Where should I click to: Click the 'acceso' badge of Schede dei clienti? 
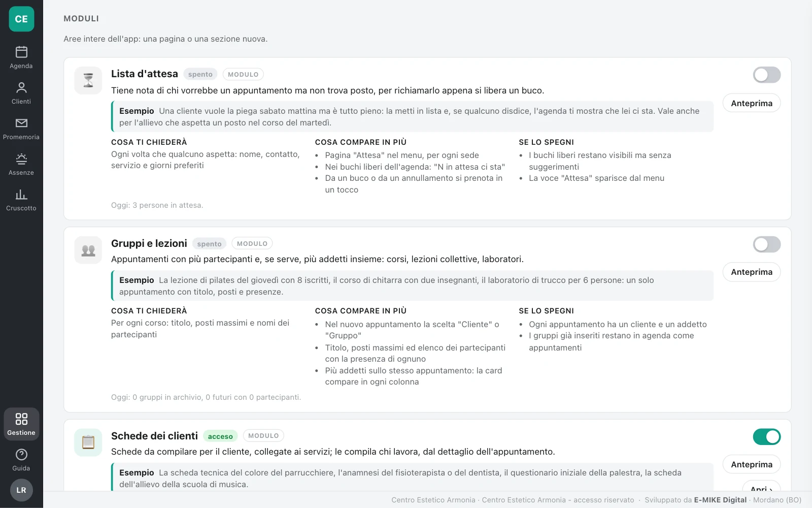[x=220, y=436]
